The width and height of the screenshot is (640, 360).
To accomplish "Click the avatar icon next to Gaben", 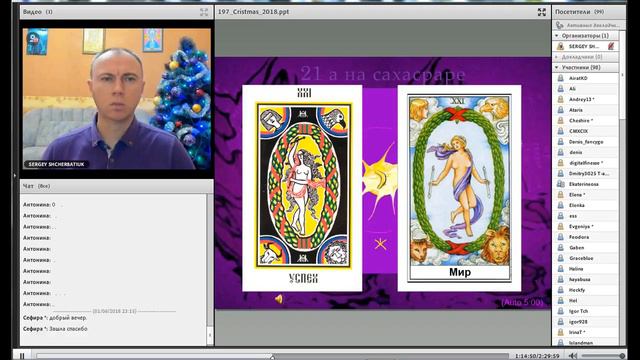I will click(560, 248).
